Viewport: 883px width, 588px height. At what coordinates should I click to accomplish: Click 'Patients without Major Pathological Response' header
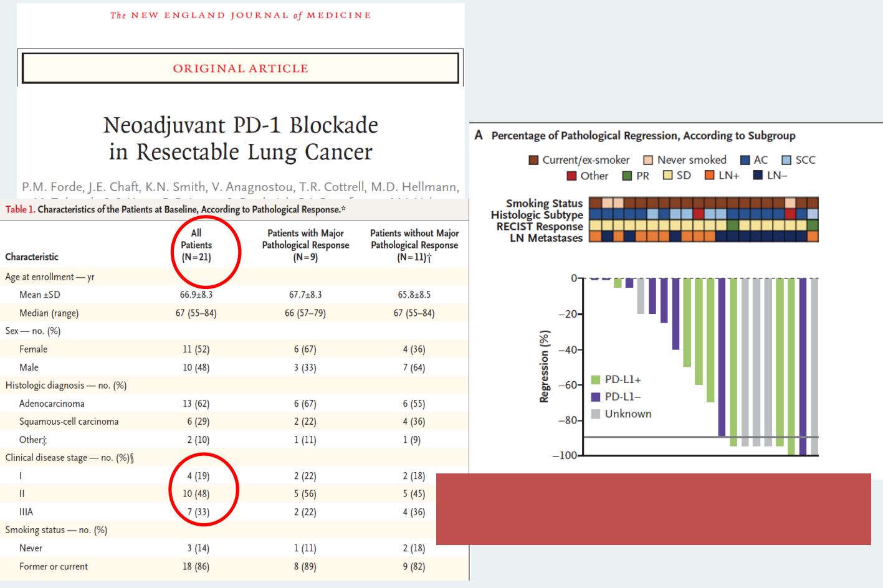tap(414, 245)
